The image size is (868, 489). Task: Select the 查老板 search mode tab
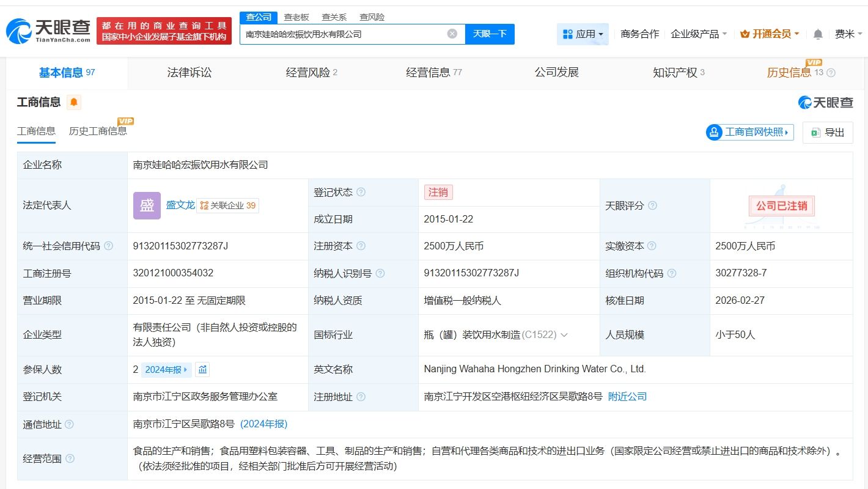(296, 17)
